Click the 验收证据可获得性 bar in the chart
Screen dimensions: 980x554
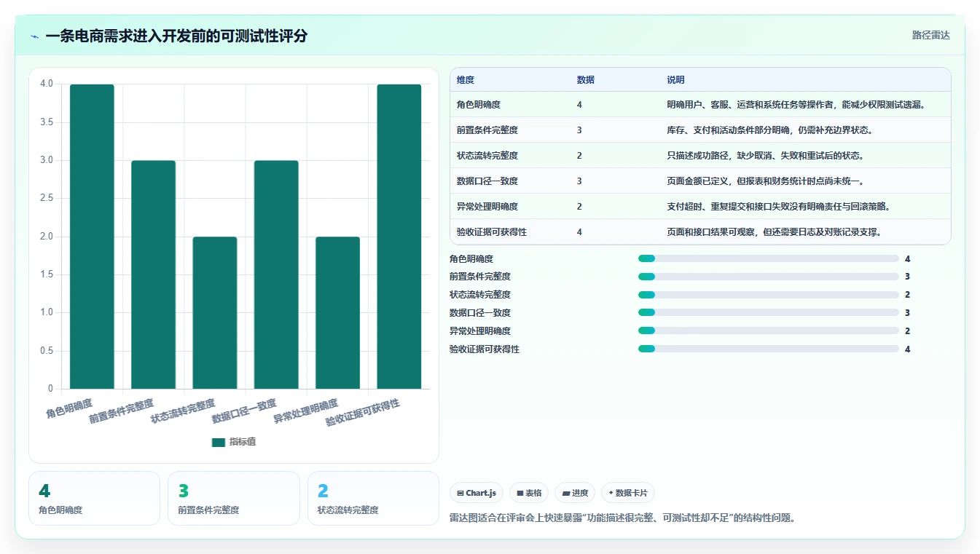click(x=399, y=237)
